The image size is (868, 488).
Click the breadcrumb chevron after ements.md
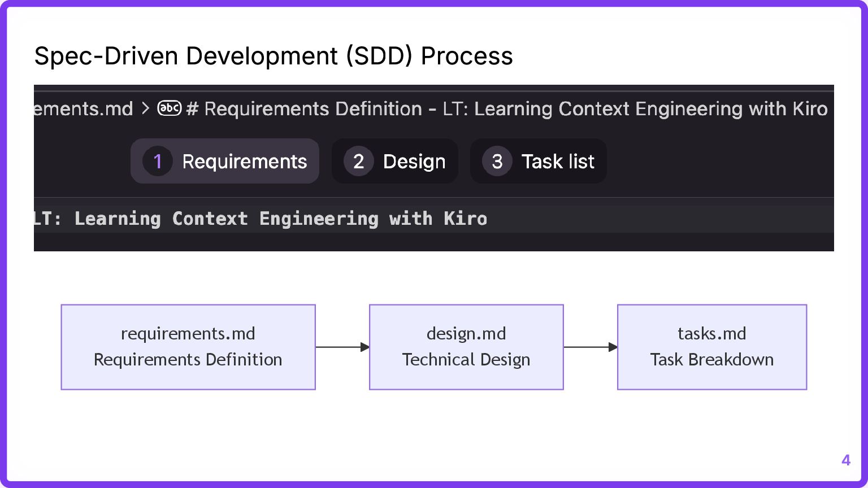(145, 108)
